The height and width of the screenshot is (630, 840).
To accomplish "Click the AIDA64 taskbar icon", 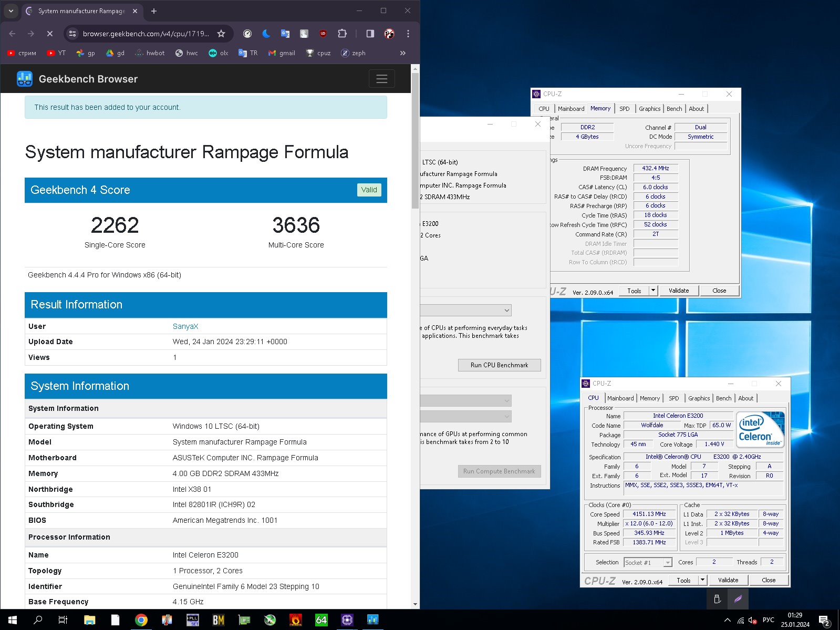I will [322, 620].
